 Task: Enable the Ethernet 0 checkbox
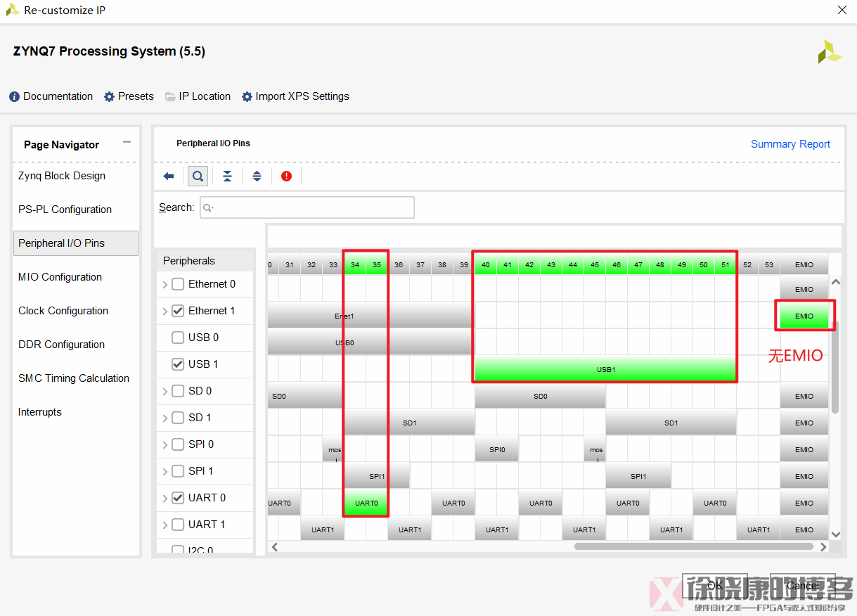[178, 284]
